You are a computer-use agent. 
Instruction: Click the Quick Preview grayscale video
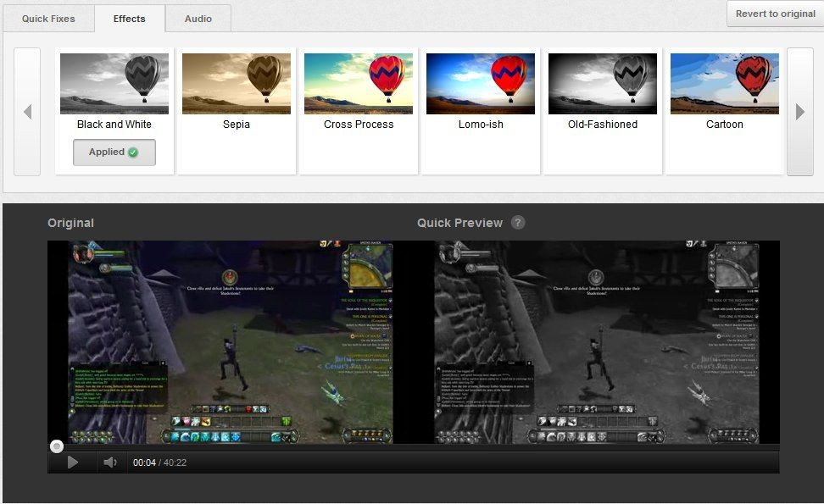(x=597, y=342)
